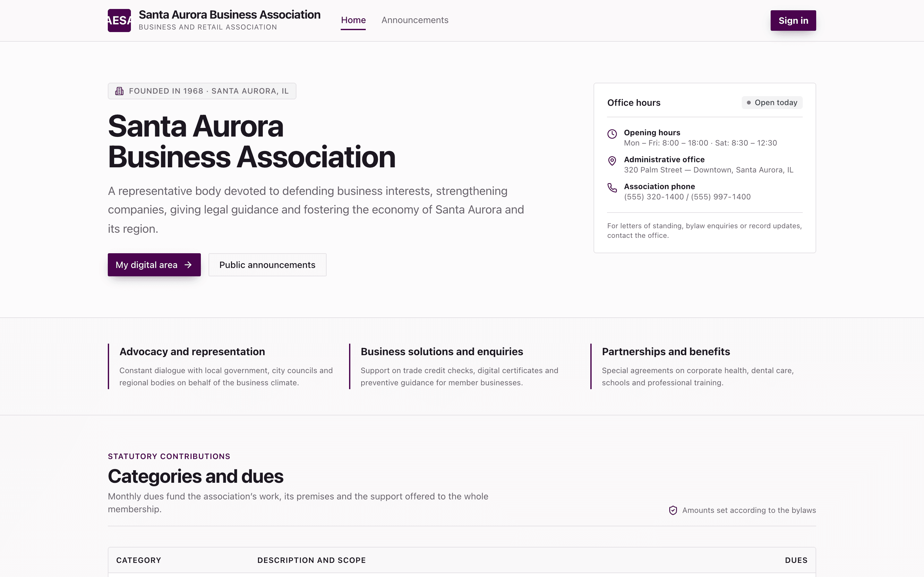Screen dimensions: 924x577
Task: Select the Advocacy and representation heading
Action: point(192,351)
